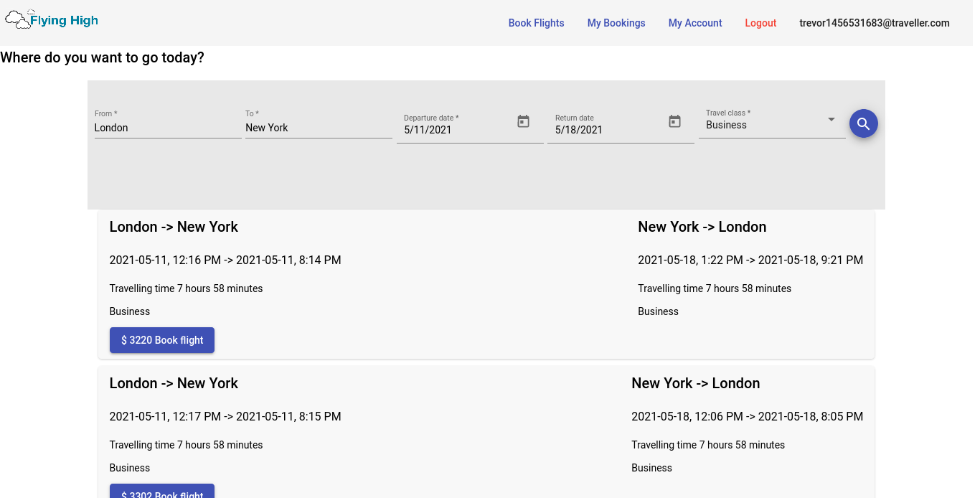This screenshot has width=980, height=498.
Task: Select the 1:22 PM New York -> London return flight
Action: [x=750, y=260]
